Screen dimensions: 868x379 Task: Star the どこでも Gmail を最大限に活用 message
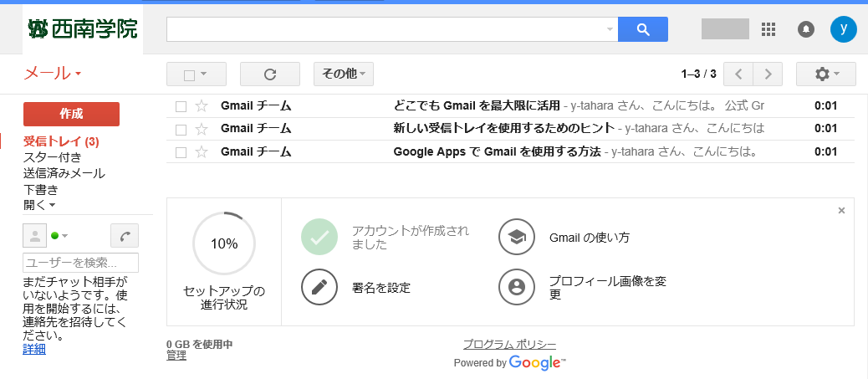202,105
